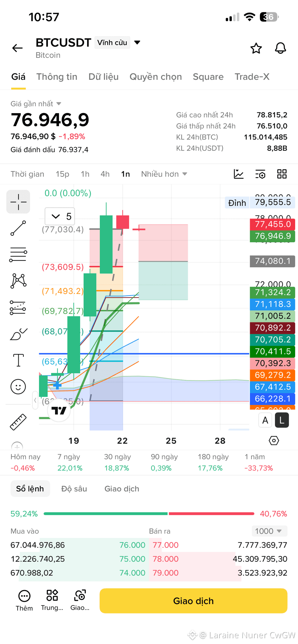
Task: Select the Sổ lệnh tab
Action: (x=30, y=489)
